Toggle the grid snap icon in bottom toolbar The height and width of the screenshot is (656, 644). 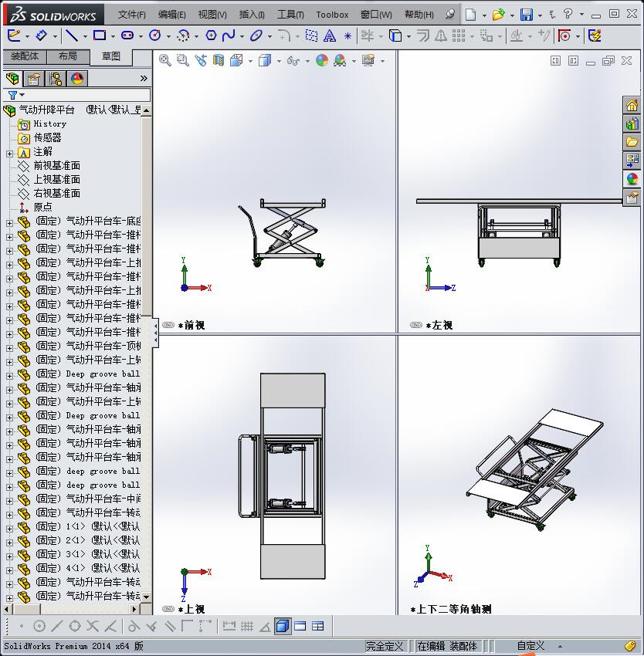pyautogui.click(x=246, y=626)
